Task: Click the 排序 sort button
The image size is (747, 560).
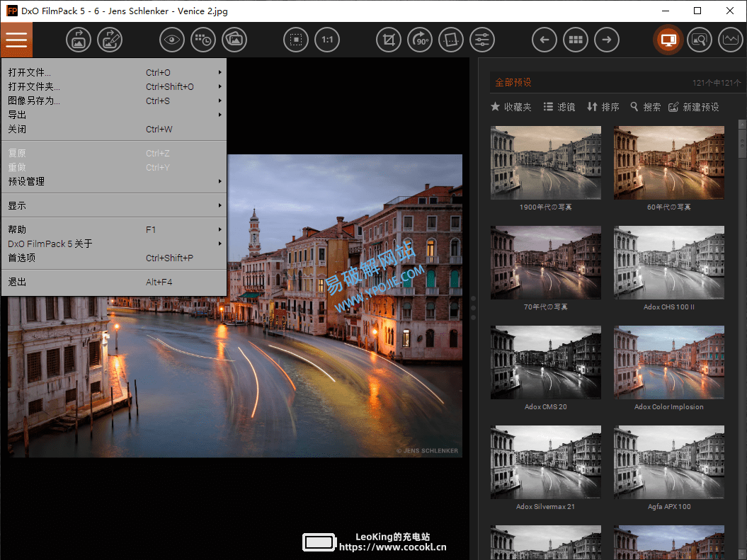Action: (603, 107)
